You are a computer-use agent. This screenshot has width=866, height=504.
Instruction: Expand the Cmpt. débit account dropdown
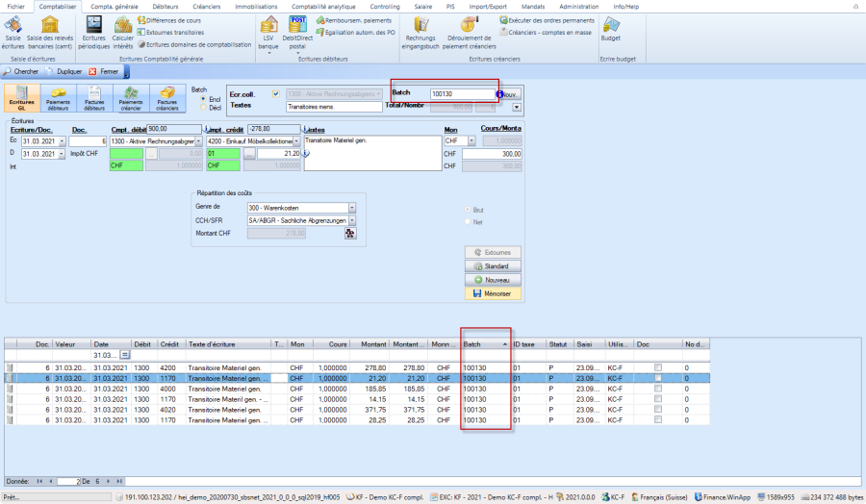coord(198,141)
